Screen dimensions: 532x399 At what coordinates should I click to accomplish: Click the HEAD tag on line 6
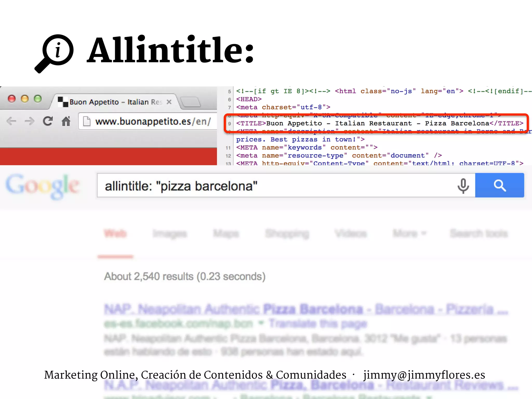point(249,99)
